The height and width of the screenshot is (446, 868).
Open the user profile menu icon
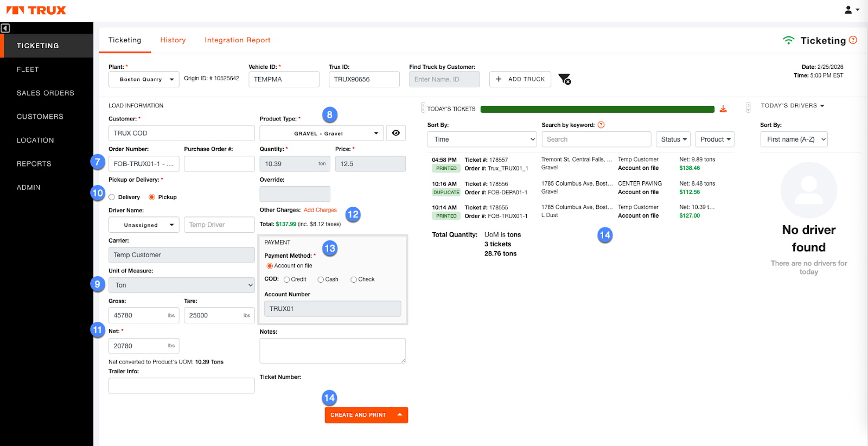(851, 10)
